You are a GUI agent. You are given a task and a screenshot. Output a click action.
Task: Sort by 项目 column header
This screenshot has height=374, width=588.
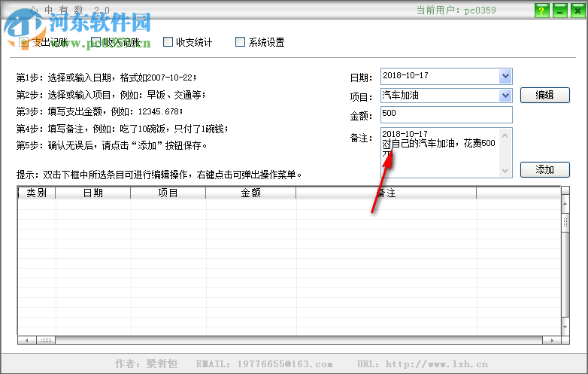point(168,193)
